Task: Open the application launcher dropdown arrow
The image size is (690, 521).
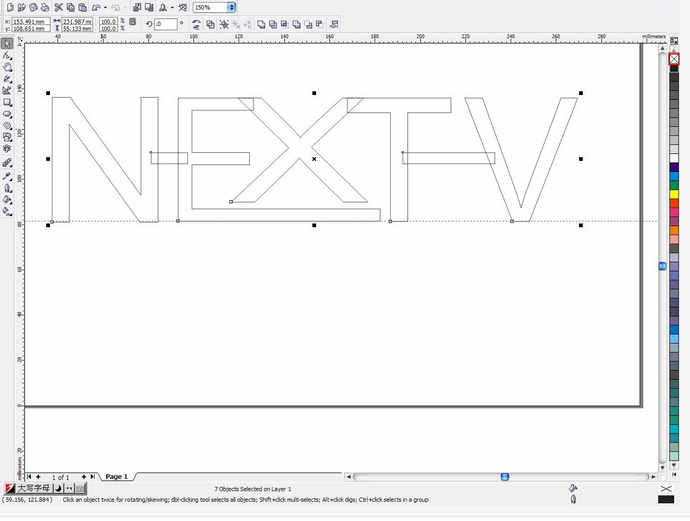Action: coord(172,7)
